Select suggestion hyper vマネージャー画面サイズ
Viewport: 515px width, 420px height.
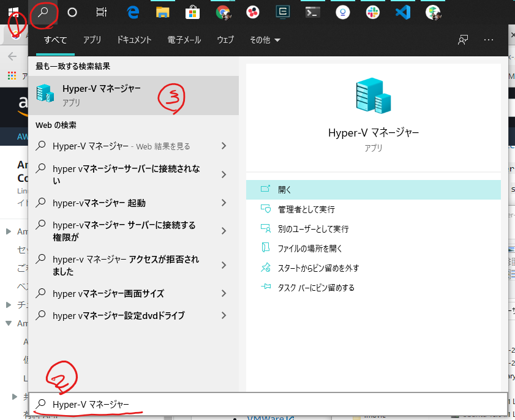(x=108, y=294)
